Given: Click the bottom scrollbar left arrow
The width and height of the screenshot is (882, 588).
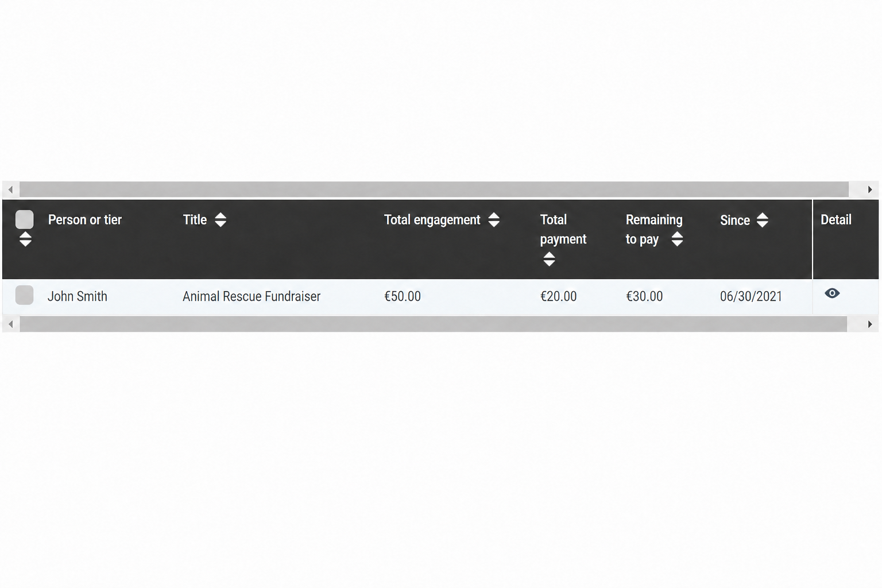Looking at the screenshot, I should pyautogui.click(x=10, y=324).
